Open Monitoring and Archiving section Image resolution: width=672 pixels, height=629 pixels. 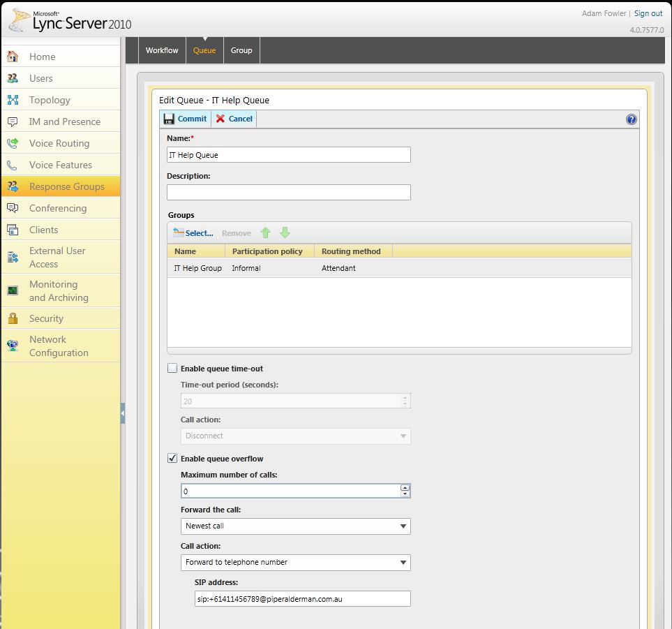pos(61,290)
